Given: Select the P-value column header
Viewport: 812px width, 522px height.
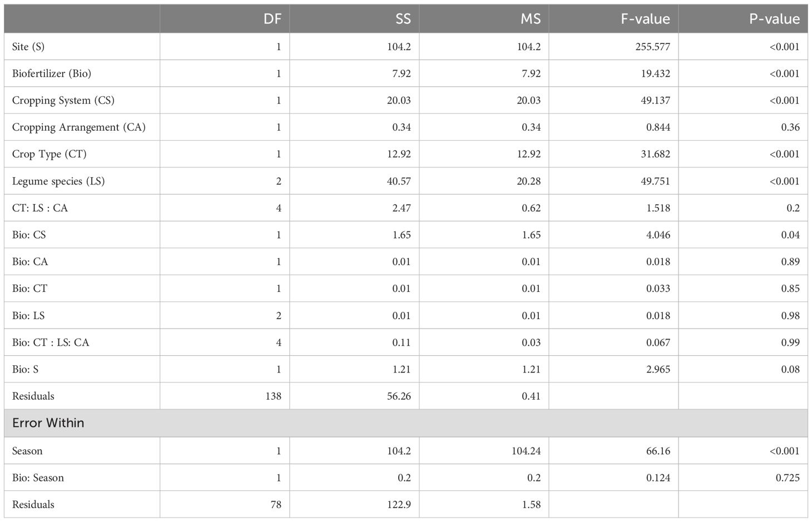Looking at the screenshot, I should 774,19.
